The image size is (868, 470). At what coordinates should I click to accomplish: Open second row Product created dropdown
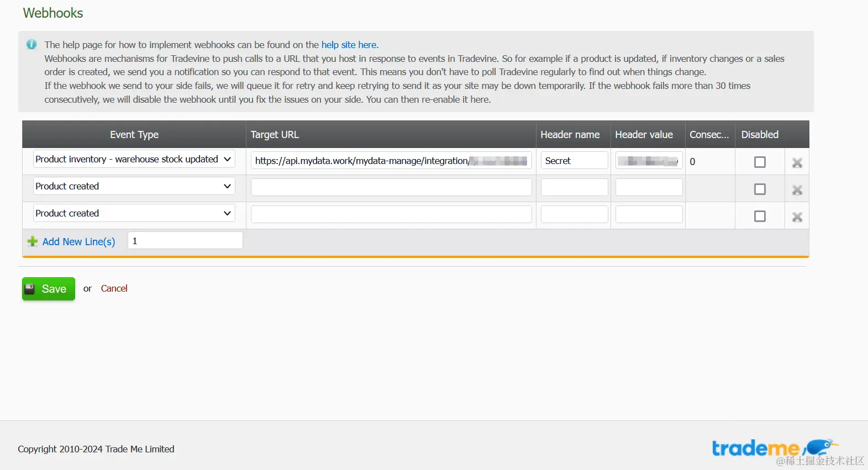coord(134,186)
